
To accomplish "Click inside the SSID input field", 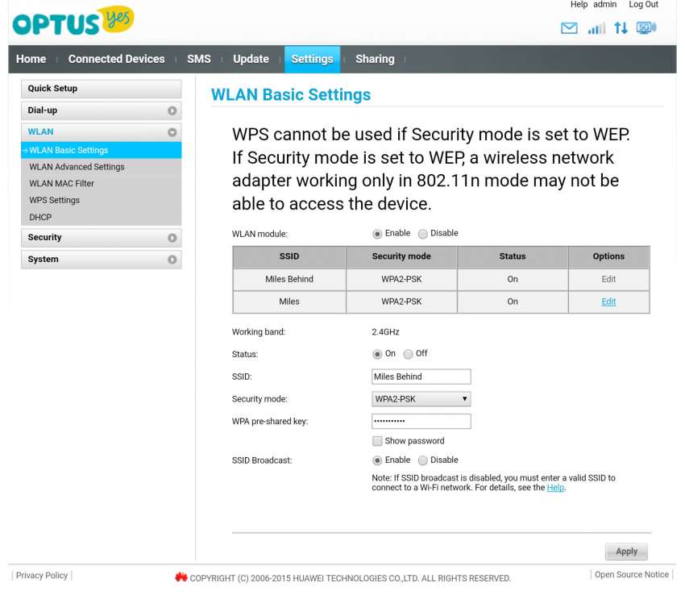I will 421,377.
